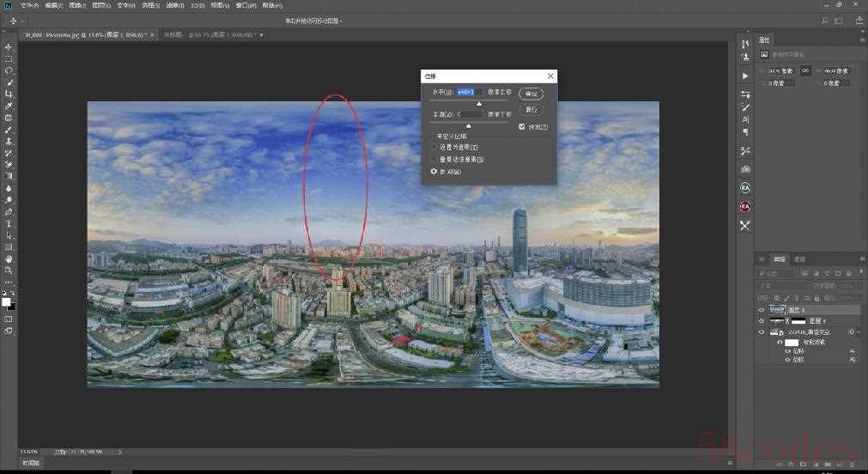Toggle the last Offset filter's eye
Image resolution: width=868 pixels, height=474 pixels.
[x=788, y=360]
